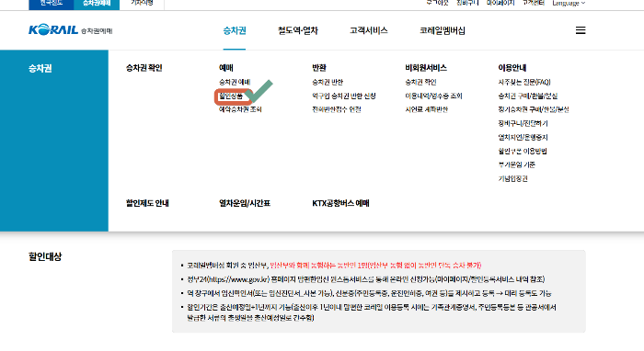
Task: Open 고객센터 in the top bar
Action: [x=533, y=3]
